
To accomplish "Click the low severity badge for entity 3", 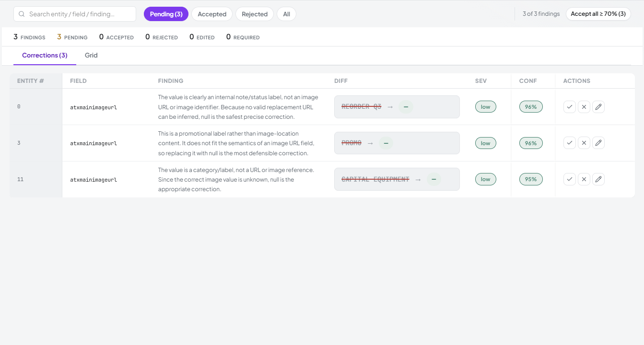I will [486, 143].
